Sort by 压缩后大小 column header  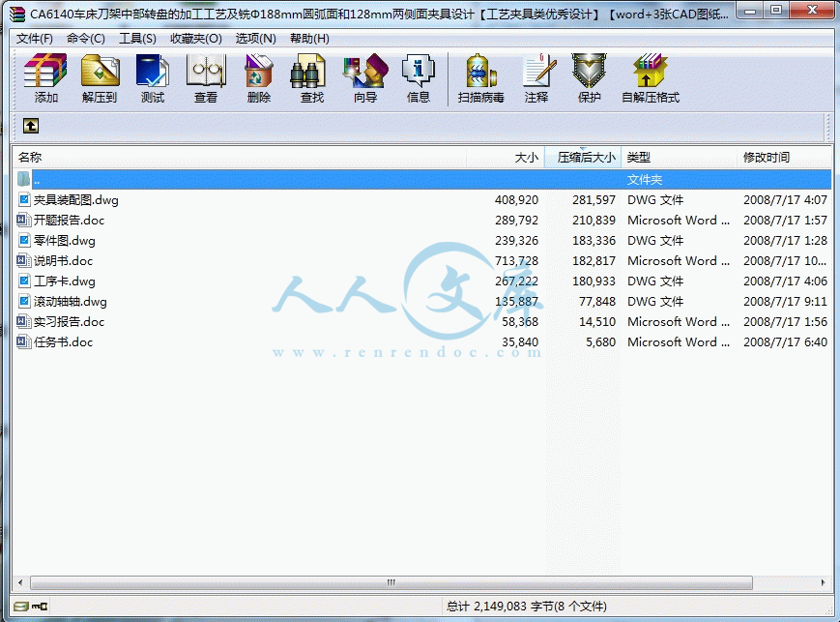click(583, 157)
